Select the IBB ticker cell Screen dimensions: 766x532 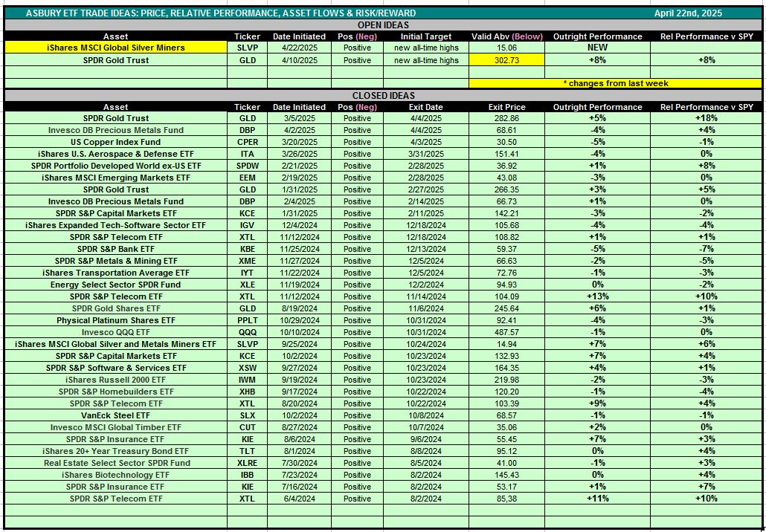coord(247,475)
